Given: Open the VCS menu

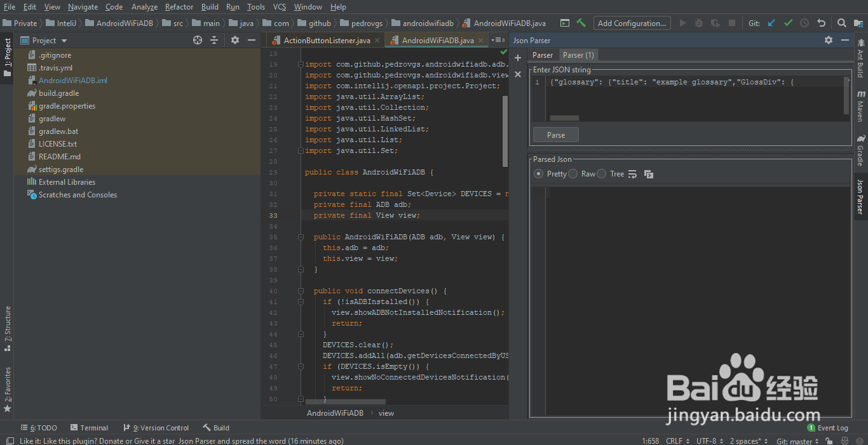Looking at the screenshot, I should pos(280,7).
